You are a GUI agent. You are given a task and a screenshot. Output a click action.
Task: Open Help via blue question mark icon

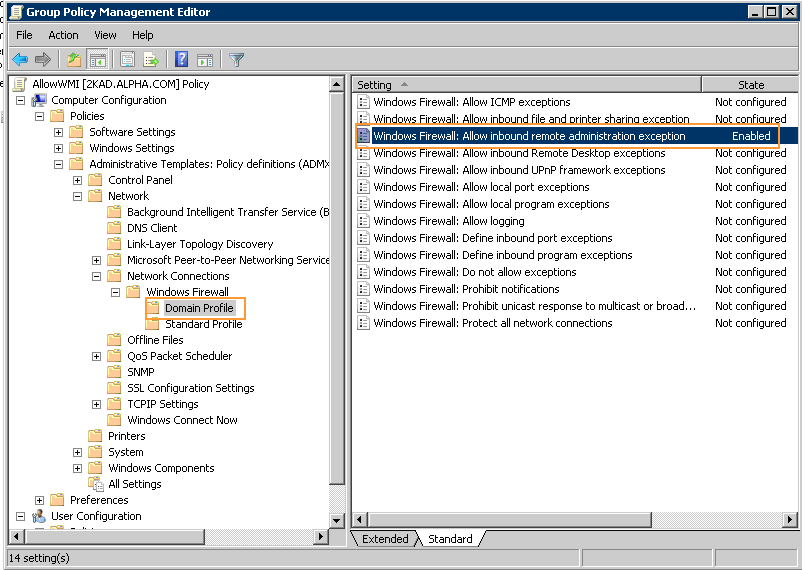pyautogui.click(x=181, y=60)
